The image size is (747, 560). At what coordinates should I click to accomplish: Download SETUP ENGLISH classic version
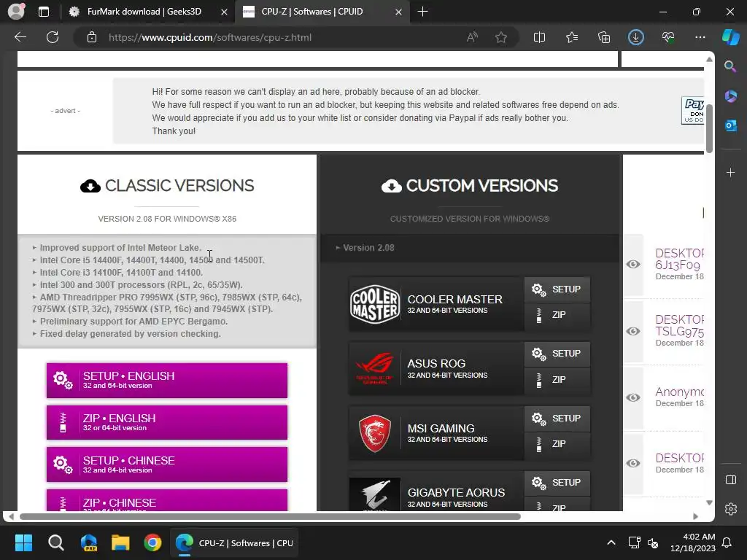click(167, 380)
